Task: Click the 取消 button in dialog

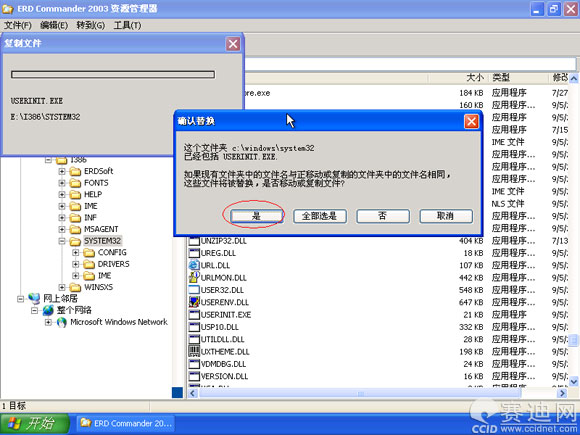Action: (446, 216)
